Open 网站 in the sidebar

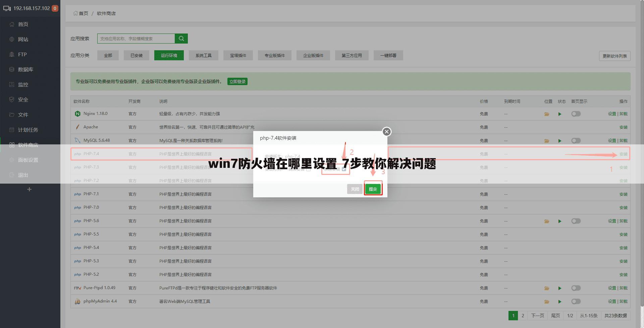click(23, 39)
